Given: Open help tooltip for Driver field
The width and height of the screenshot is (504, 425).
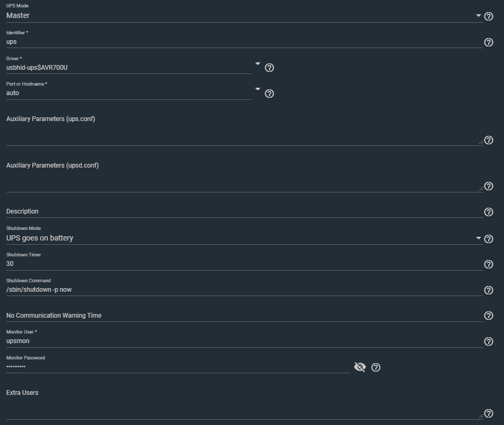Looking at the screenshot, I should pyautogui.click(x=269, y=68).
